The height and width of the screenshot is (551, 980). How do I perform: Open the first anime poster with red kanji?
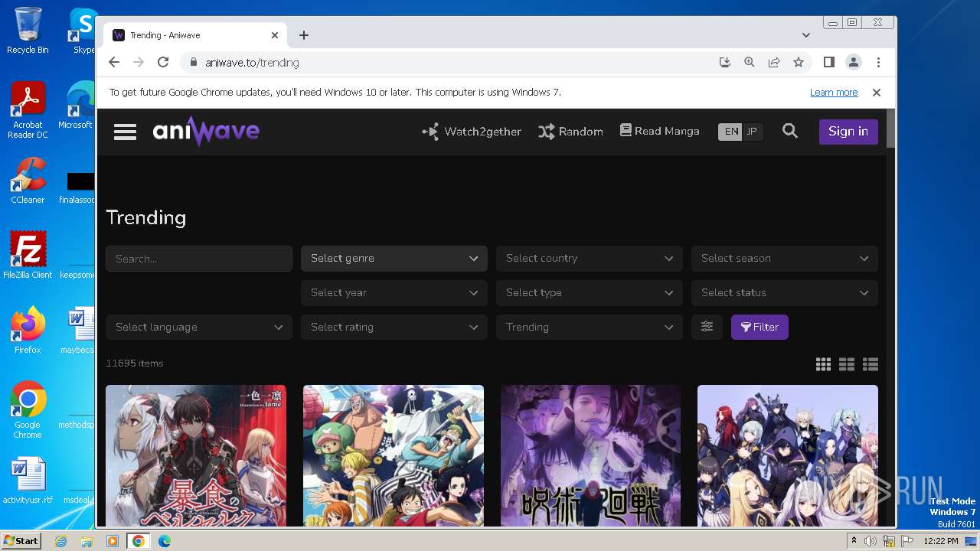tap(196, 455)
